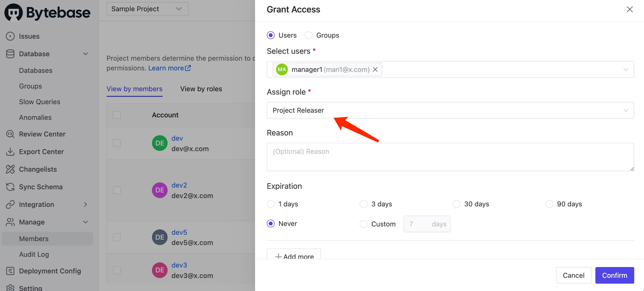Go to the Audit Log page
Viewport: 644px width, 291px height.
pyautogui.click(x=34, y=254)
